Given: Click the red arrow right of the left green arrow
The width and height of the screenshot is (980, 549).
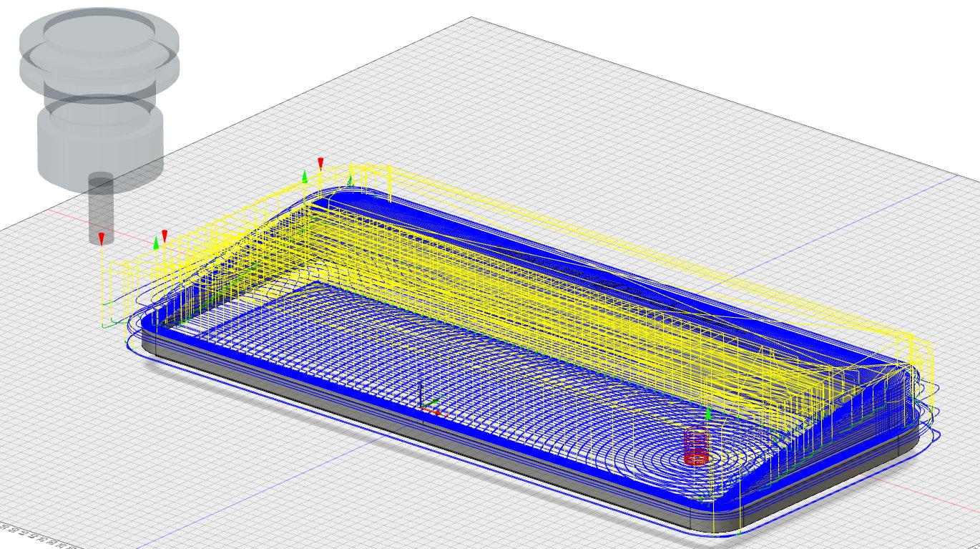Looking at the screenshot, I should coord(165,235).
